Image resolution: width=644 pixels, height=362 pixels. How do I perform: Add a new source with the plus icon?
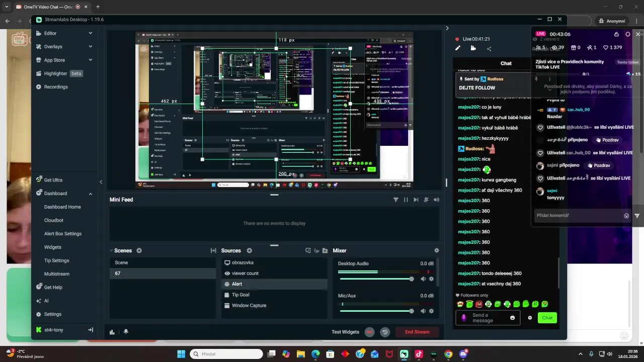[249, 250]
